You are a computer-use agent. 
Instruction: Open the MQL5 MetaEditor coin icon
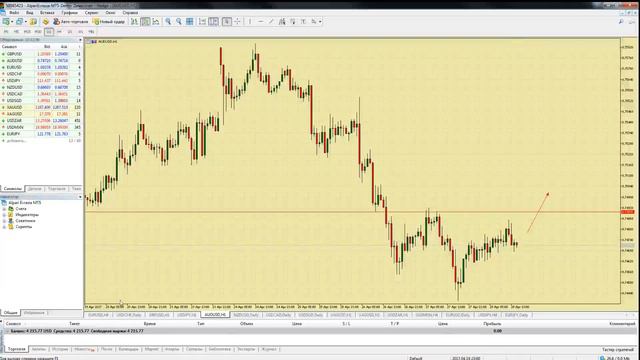coord(46,22)
